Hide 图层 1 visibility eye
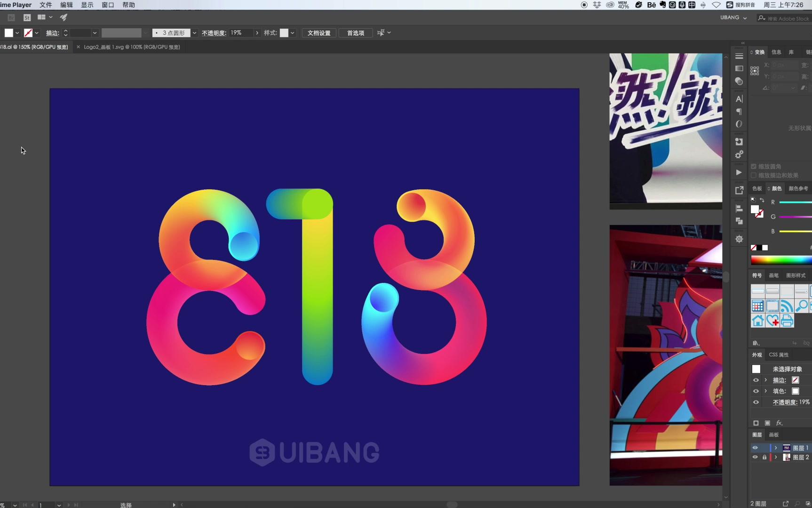 click(755, 448)
